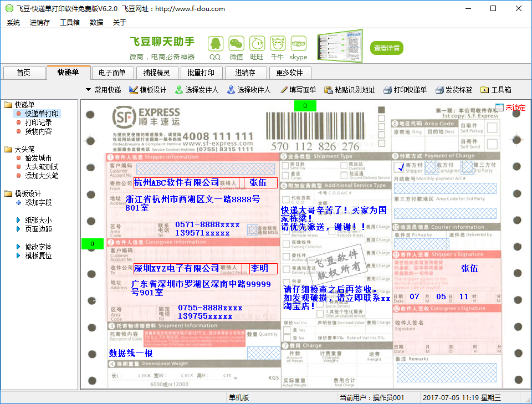Click the Remarks 备注 hatched field
This screenshot has width=532, height=404.
coord(447,372)
